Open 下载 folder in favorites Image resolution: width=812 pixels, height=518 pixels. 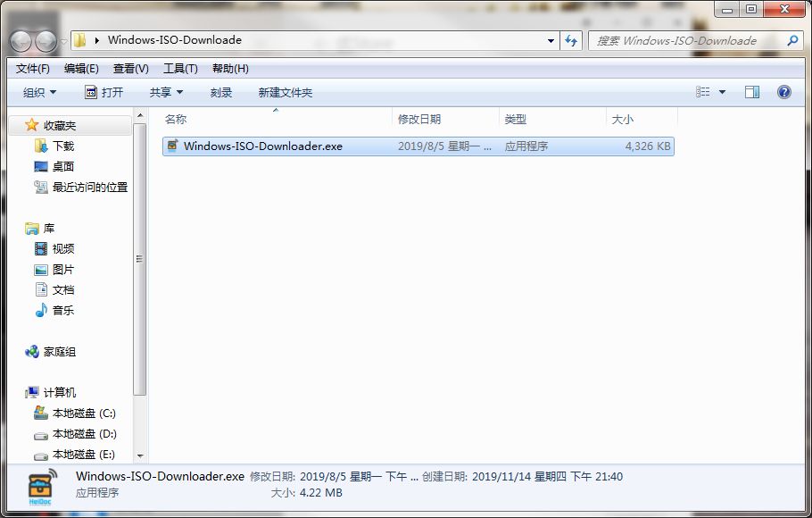[63, 146]
